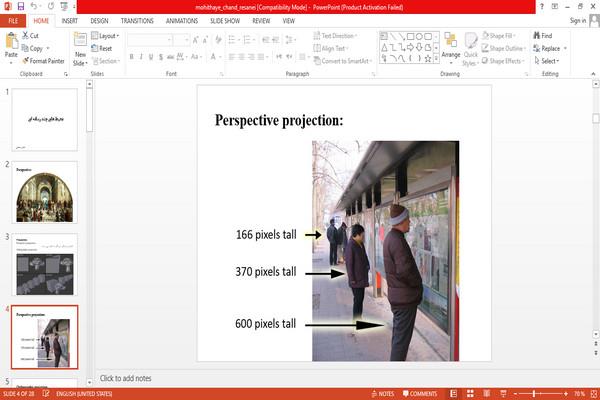Screen dimensions: 600x400
Task: Click the Undo icon in quick access toolbar
Action: tap(34, 7)
